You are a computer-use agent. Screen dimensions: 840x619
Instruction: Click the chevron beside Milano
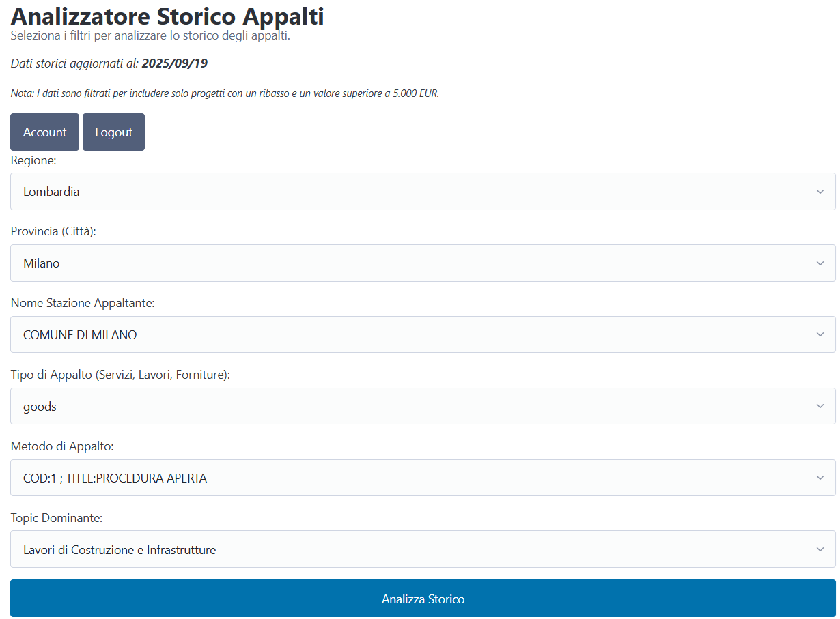pyautogui.click(x=820, y=263)
